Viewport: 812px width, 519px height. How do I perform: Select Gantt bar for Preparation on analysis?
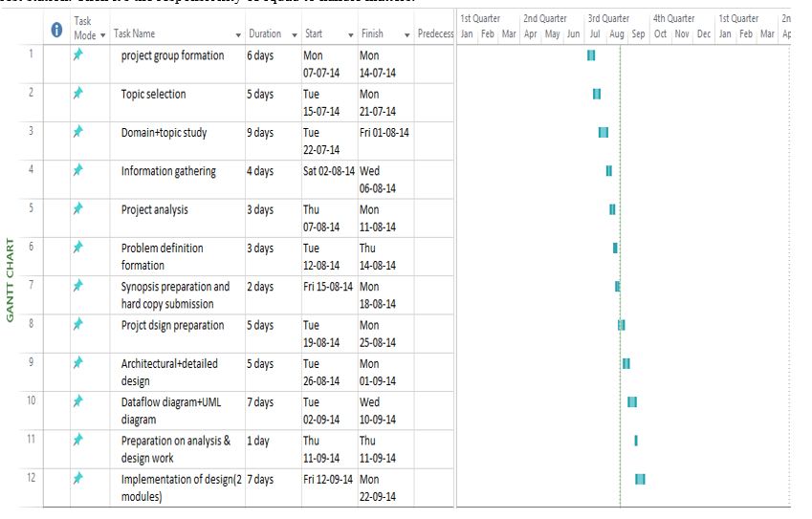(x=636, y=441)
